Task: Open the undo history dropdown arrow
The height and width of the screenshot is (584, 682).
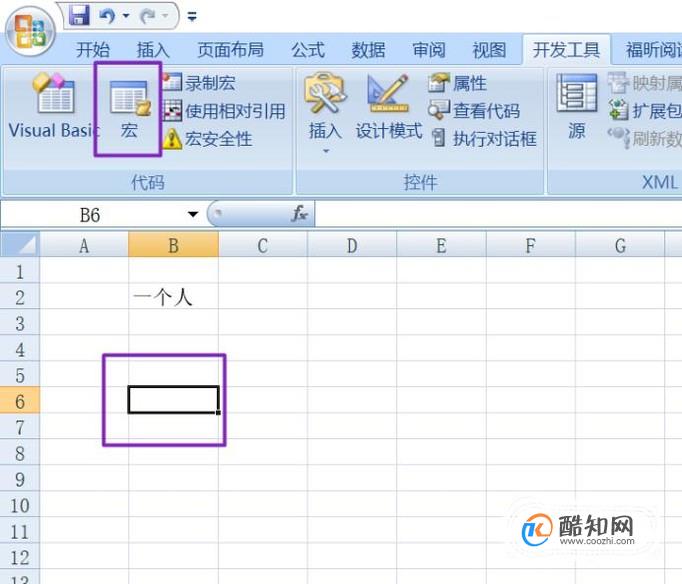Action: click(x=126, y=16)
